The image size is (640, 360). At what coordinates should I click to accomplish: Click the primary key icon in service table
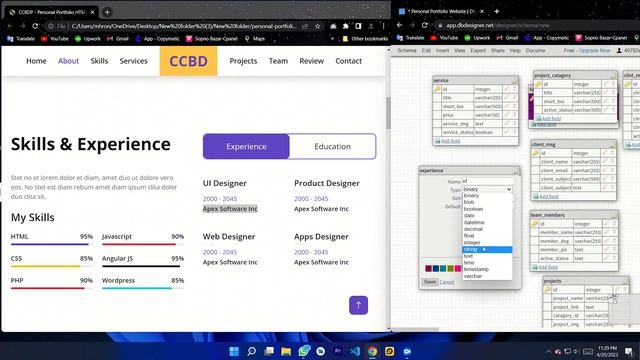[x=437, y=89]
